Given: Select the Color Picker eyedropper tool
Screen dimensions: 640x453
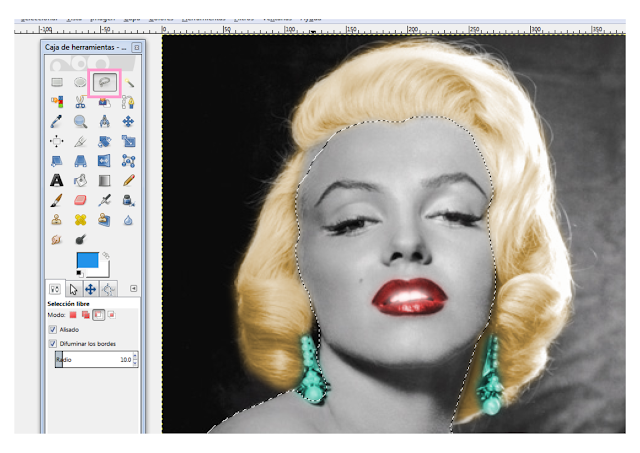Looking at the screenshot, I should tap(56, 122).
